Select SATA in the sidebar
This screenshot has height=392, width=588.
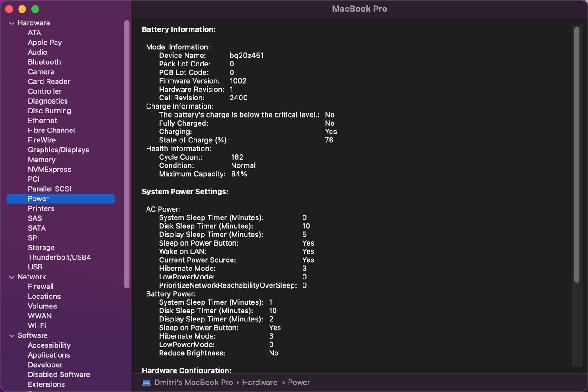[37, 228]
